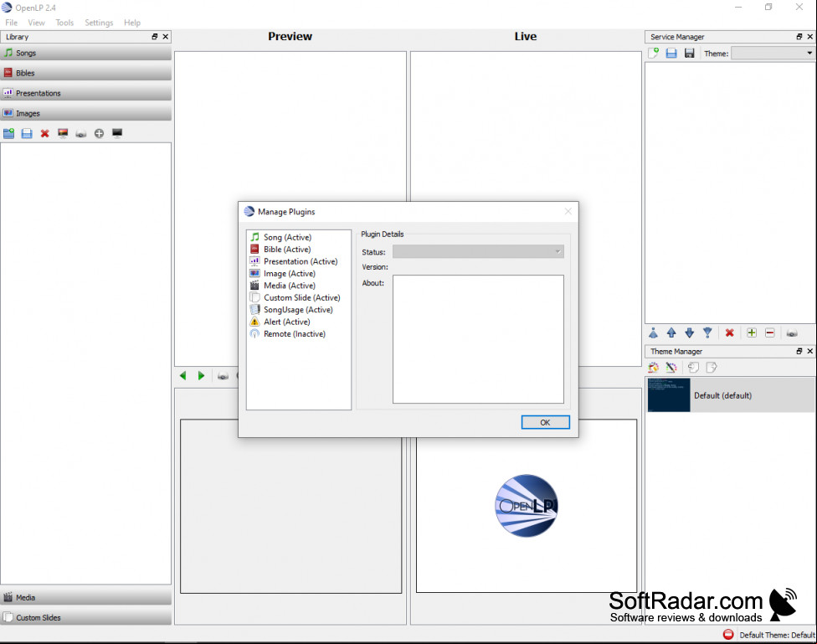Screen dimensions: 817x644
Task: Collapse all service items with red minus
Action: tap(769, 332)
